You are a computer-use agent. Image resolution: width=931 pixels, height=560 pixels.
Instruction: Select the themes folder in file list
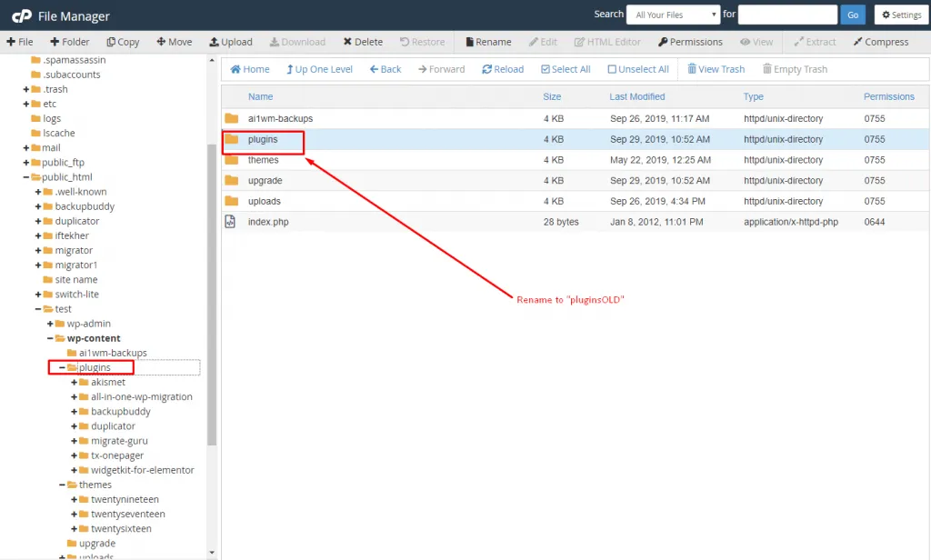576,160
